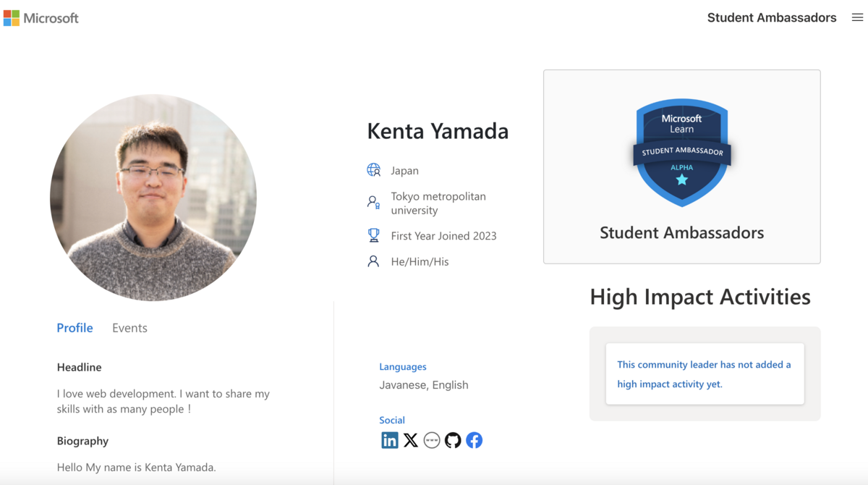
Task: Open the hamburger menu beside Student Ambassadors
Action: (857, 18)
